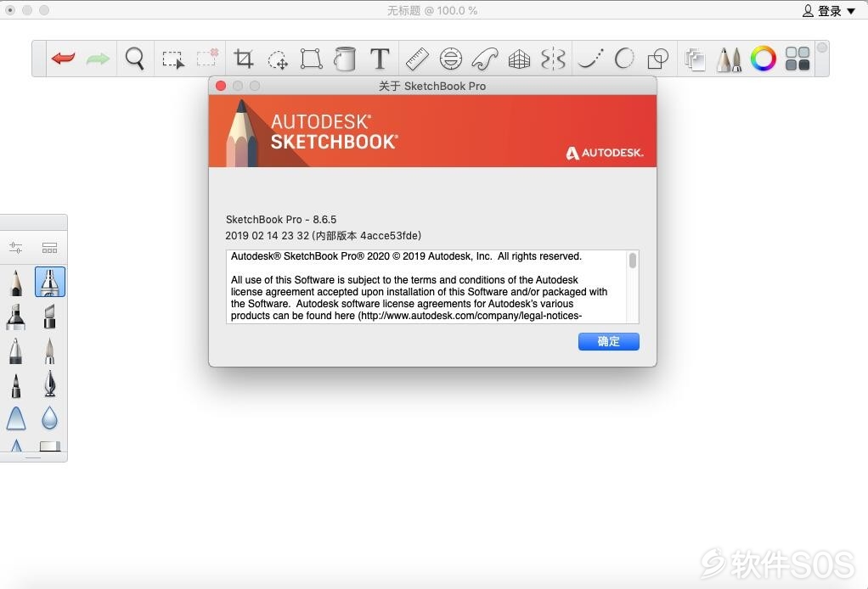868x589 pixels.
Task: Choose the rectangle Select tool
Action: coord(173,59)
